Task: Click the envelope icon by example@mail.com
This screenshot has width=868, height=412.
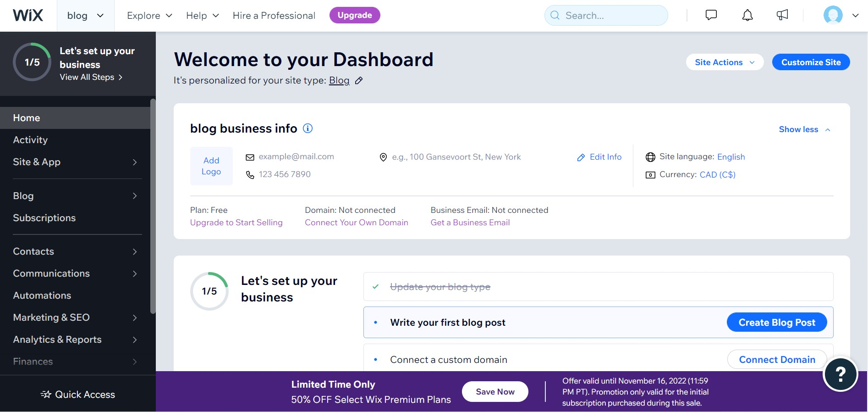Action: click(x=250, y=157)
